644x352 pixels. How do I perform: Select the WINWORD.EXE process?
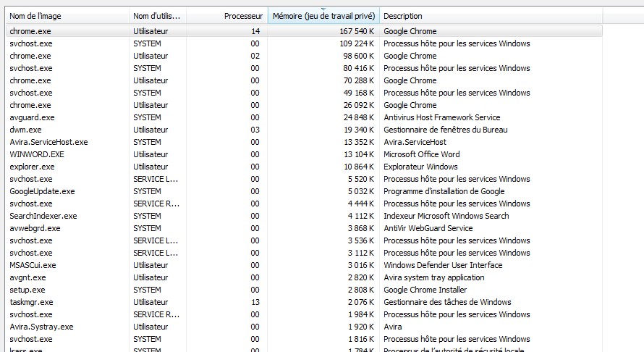pos(304,154)
